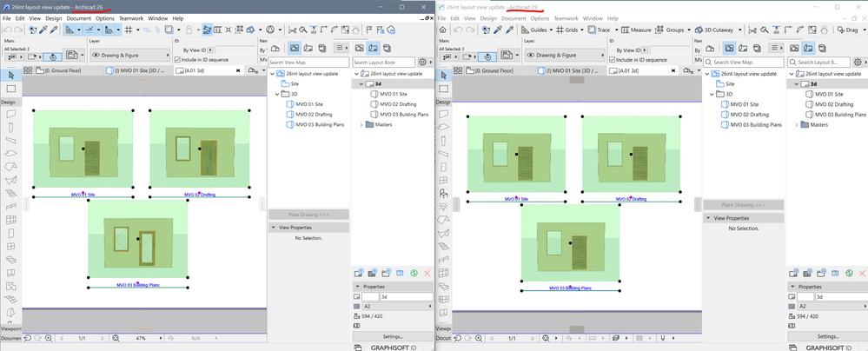Toggle Trace icon in Archicad 26 toolbar
Screen dimensions: 868x351
pyautogui.click(x=168, y=30)
